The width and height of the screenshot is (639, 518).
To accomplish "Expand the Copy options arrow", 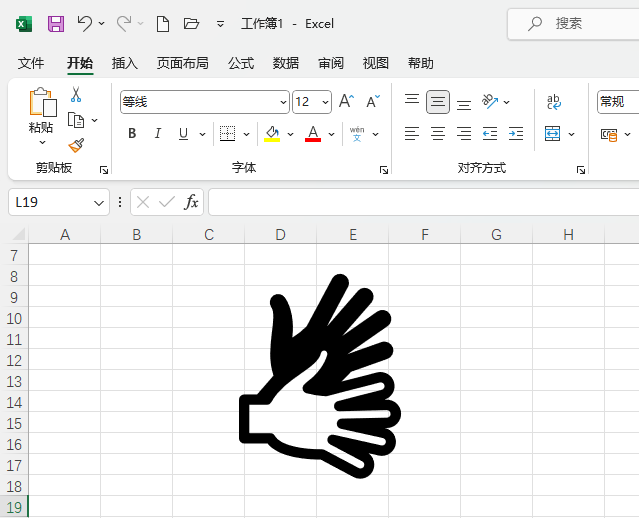I will coord(95,120).
